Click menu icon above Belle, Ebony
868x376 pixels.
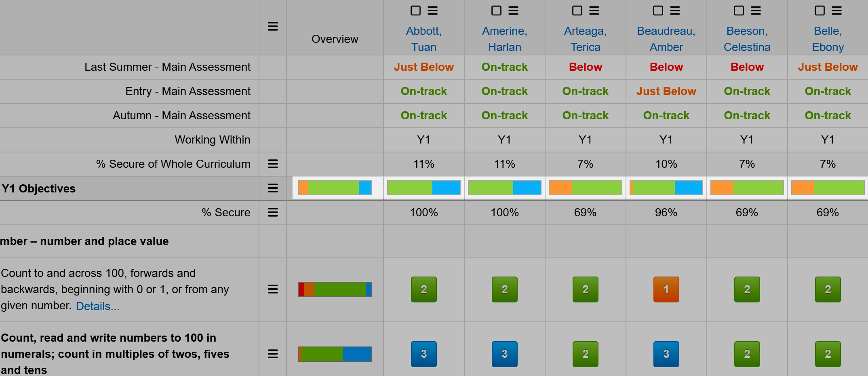tap(836, 11)
